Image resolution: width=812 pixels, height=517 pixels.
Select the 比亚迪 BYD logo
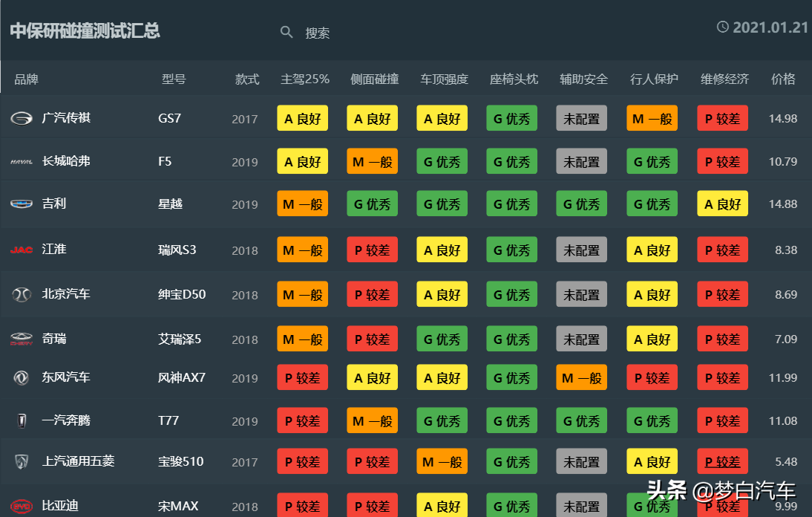[x=22, y=506]
